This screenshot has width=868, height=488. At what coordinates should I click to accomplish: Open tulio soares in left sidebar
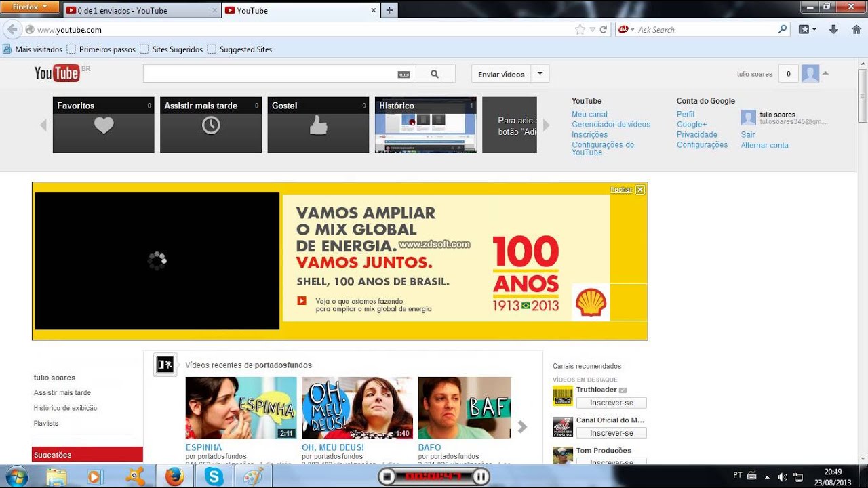54,378
